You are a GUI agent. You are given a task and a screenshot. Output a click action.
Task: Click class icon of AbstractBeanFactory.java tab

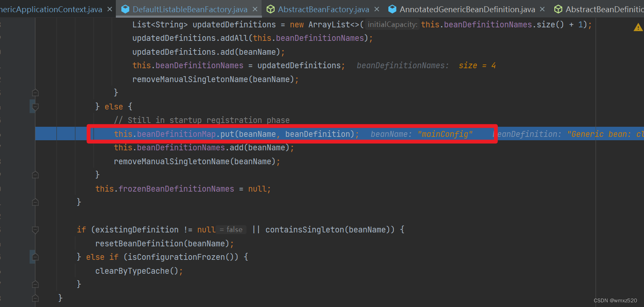pyautogui.click(x=270, y=9)
